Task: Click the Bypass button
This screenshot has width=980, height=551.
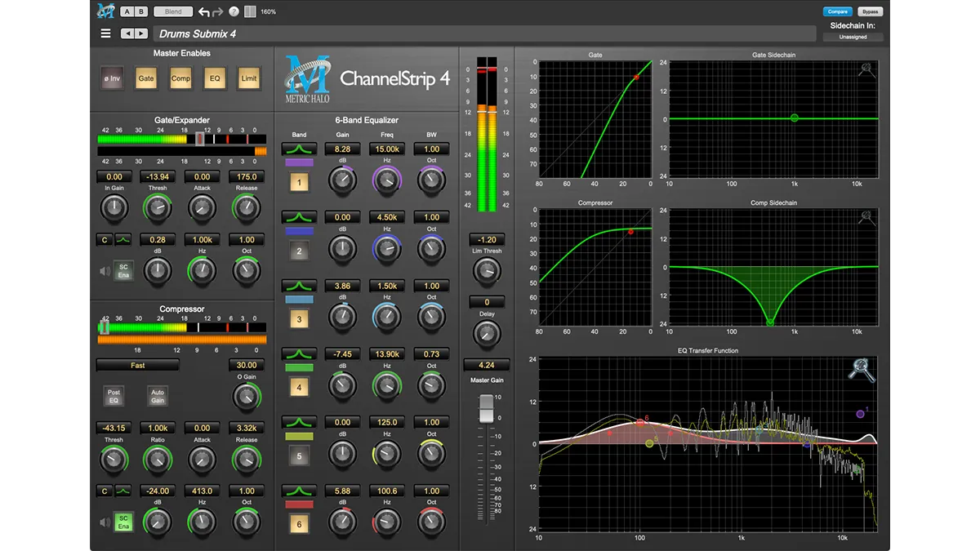Action: (870, 11)
